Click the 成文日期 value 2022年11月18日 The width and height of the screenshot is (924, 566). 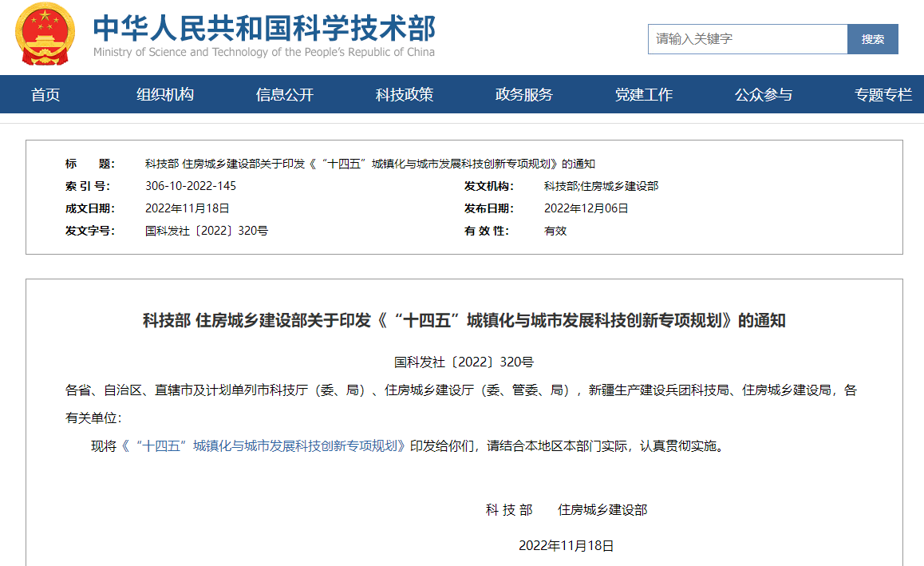[x=187, y=208]
